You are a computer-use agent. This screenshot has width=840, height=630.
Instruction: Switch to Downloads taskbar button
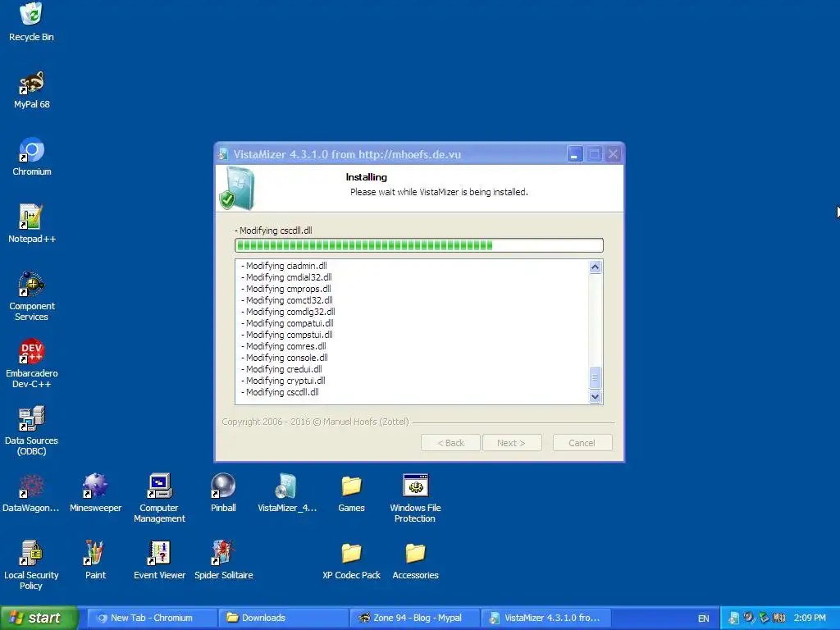tap(283, 618)
